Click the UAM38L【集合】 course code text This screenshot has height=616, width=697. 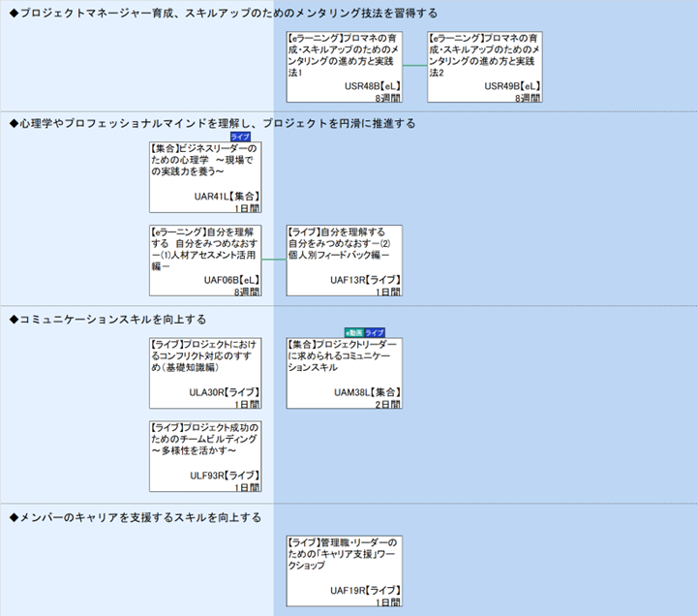coord(368,392)
